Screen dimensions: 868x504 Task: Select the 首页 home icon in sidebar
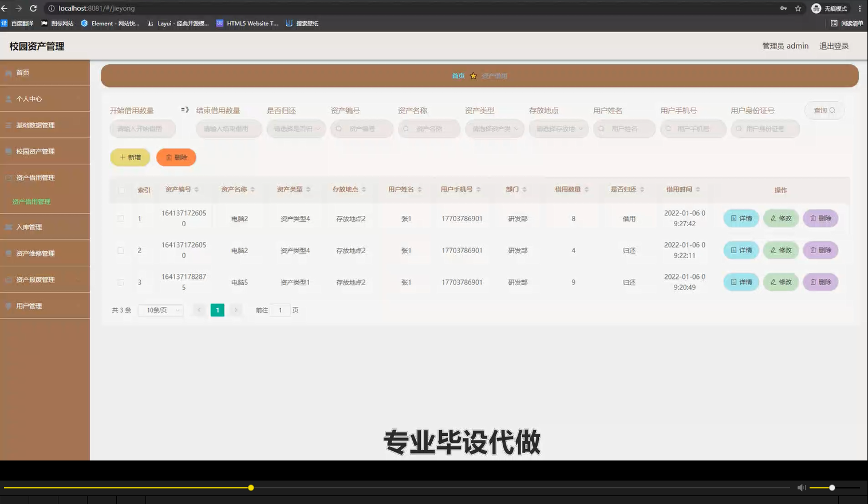coord(10,72)
